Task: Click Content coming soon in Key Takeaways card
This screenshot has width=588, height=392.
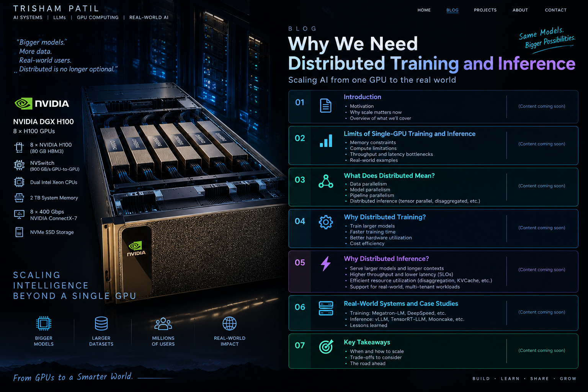Action: point(542,351)
